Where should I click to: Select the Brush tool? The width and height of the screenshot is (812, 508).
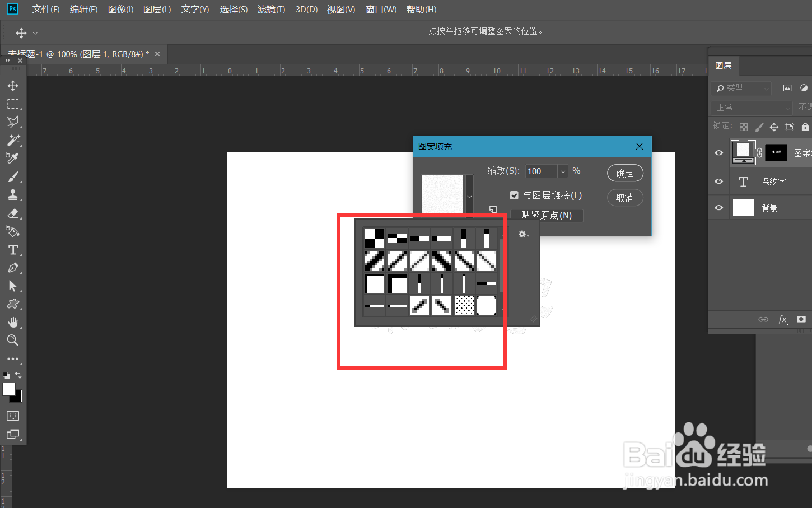tap(13, 177)
